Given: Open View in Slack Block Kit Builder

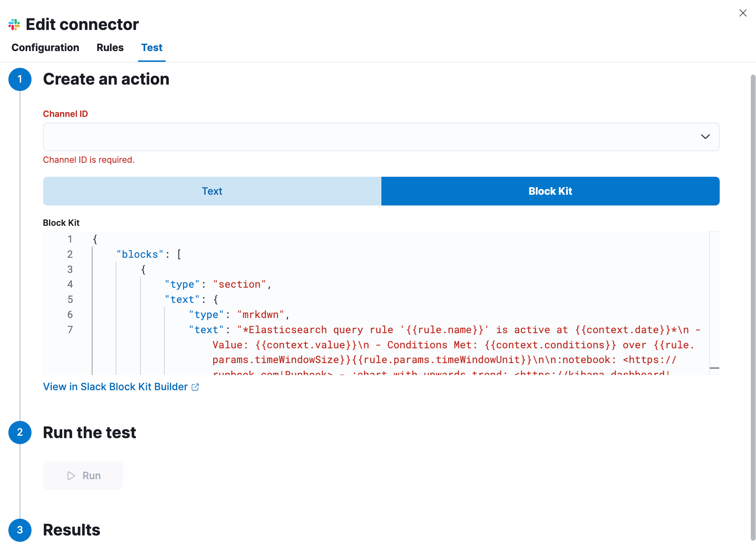Looking at the screenshot, I should [x=115, y=387].
